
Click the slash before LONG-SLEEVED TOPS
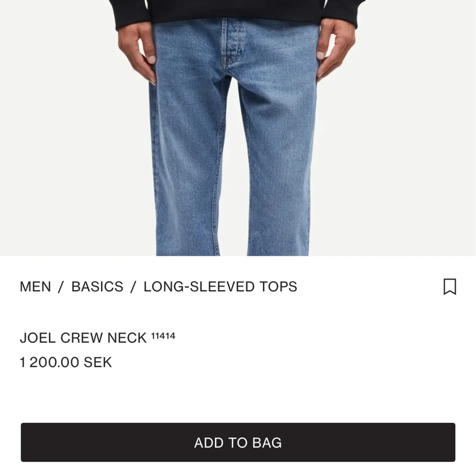pos(133,287)
